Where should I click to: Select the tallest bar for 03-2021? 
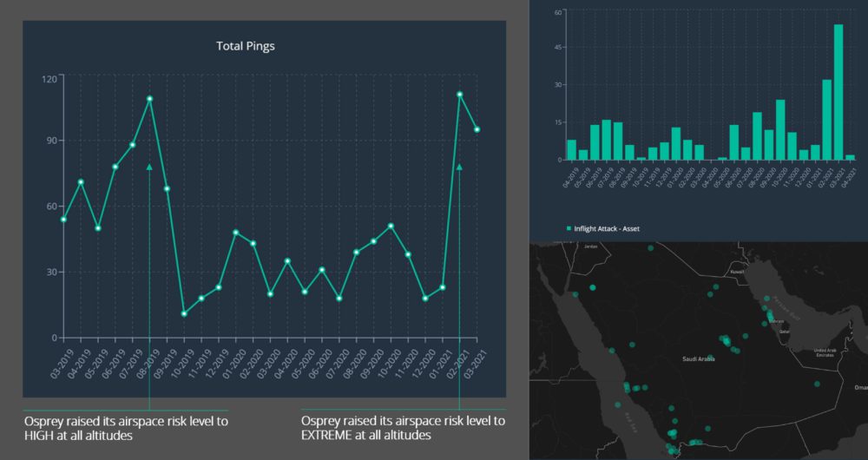click(838, 92)
